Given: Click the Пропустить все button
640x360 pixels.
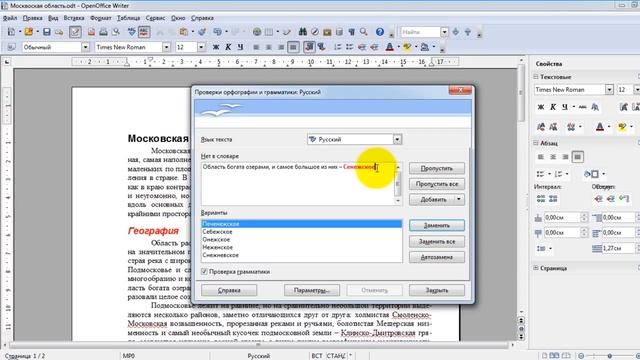Looking at the screenshot, I should click(437, 184).
